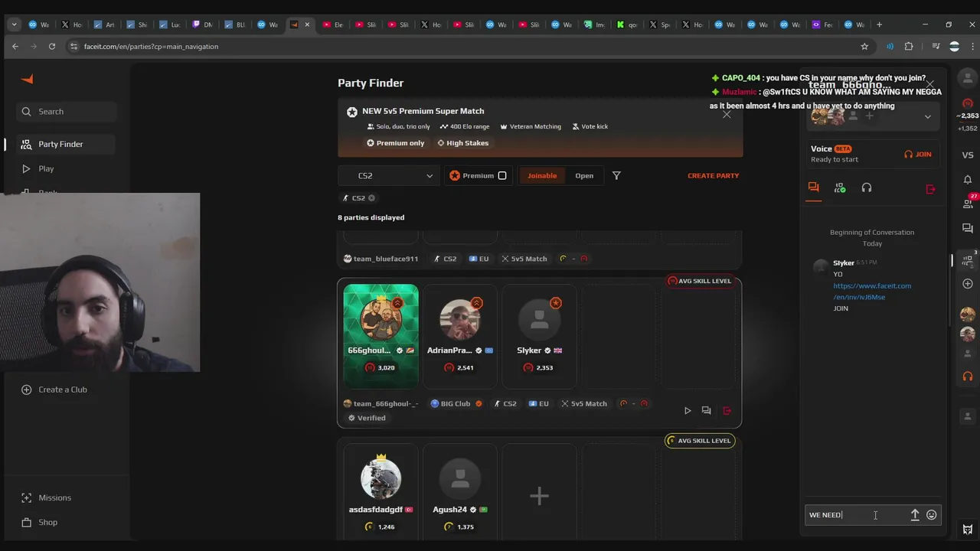Screen dimensions: 980x551
Task: Click the Verified badge
Action: pyautogui.click(x=366, y=418)
